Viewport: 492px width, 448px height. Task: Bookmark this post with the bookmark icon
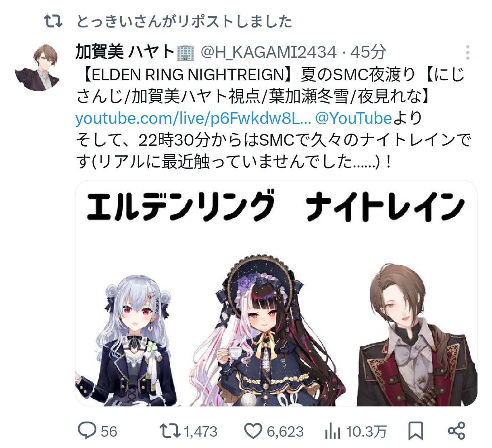click(x=416, y=431)
